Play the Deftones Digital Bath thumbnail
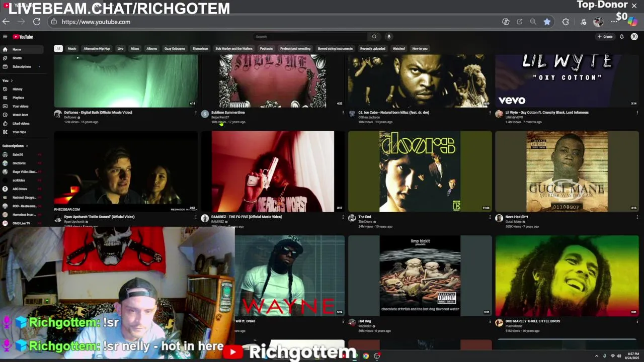 [x=126, y=81]
